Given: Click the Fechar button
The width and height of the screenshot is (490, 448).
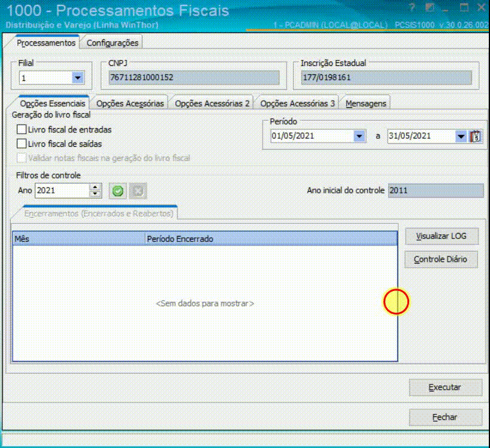Looking at the screenshot, I should point(445,417).
